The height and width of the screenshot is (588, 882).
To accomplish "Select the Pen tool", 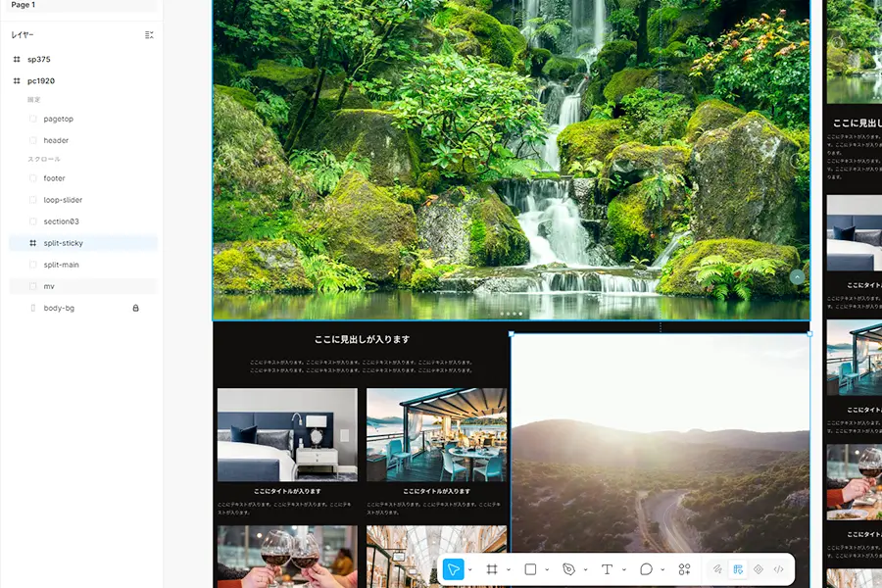I will pos(568,569).
